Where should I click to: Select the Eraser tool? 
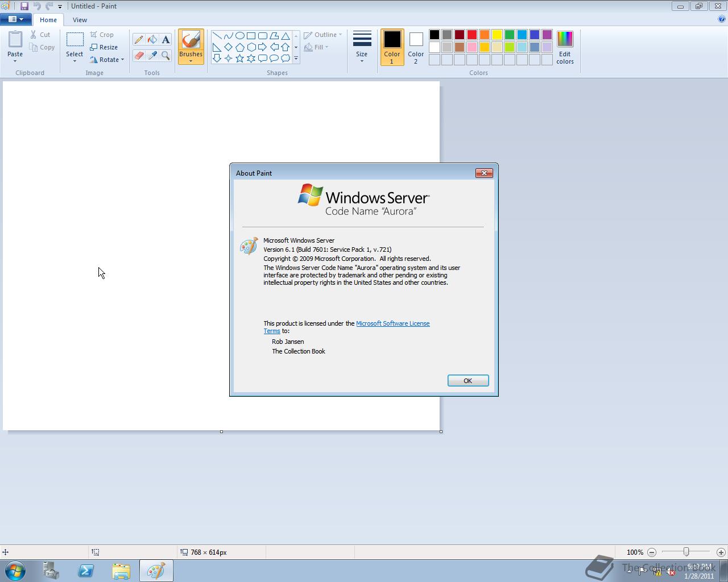tap(139, 55)
